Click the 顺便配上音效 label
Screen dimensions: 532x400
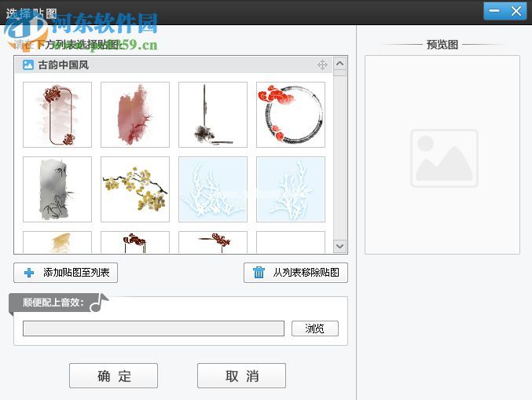(53, 303)
